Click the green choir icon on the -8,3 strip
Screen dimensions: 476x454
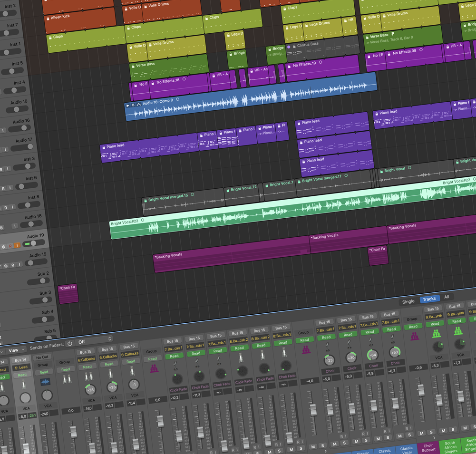tap(437, 333)
